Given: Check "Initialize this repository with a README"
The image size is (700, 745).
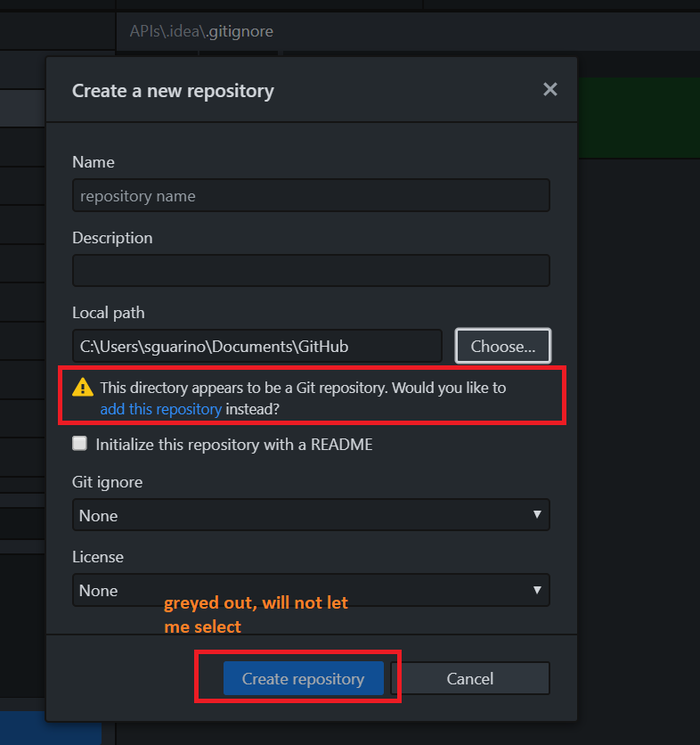Looking at the screenshot, I should 79,443.
